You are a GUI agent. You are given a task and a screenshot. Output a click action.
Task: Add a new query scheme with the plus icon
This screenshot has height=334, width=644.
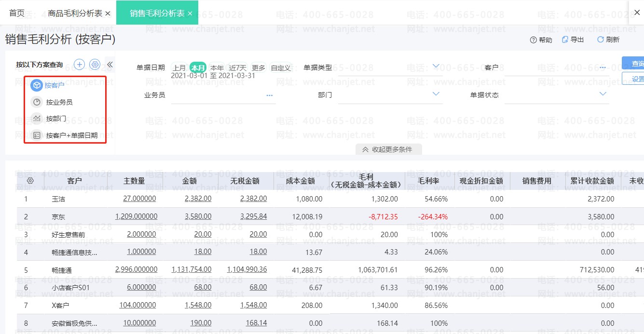[x=80, y=65]
